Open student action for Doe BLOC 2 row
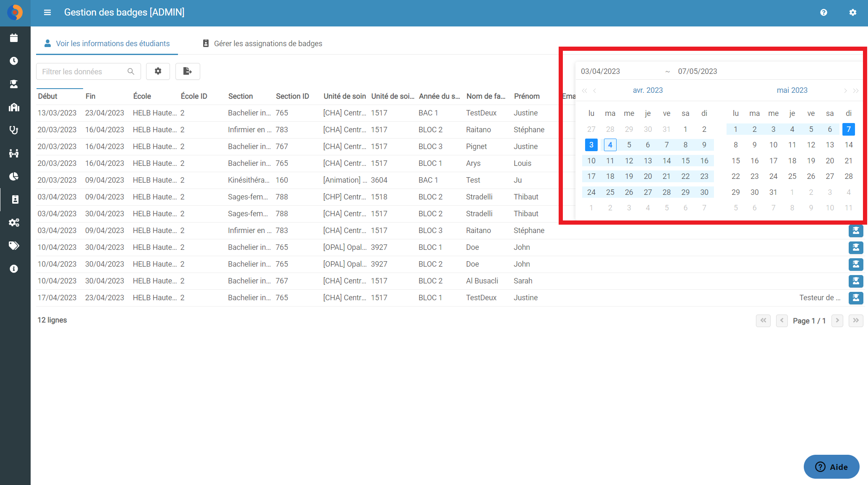 click(856, 264)
